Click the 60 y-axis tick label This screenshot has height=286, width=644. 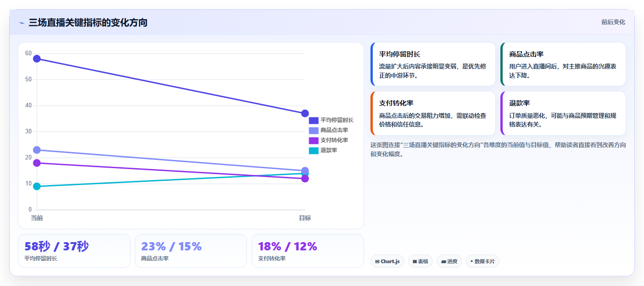28,53
